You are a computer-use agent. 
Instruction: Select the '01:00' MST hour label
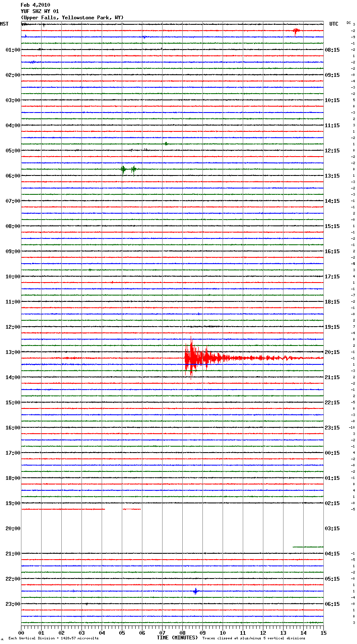click(13, 50)
